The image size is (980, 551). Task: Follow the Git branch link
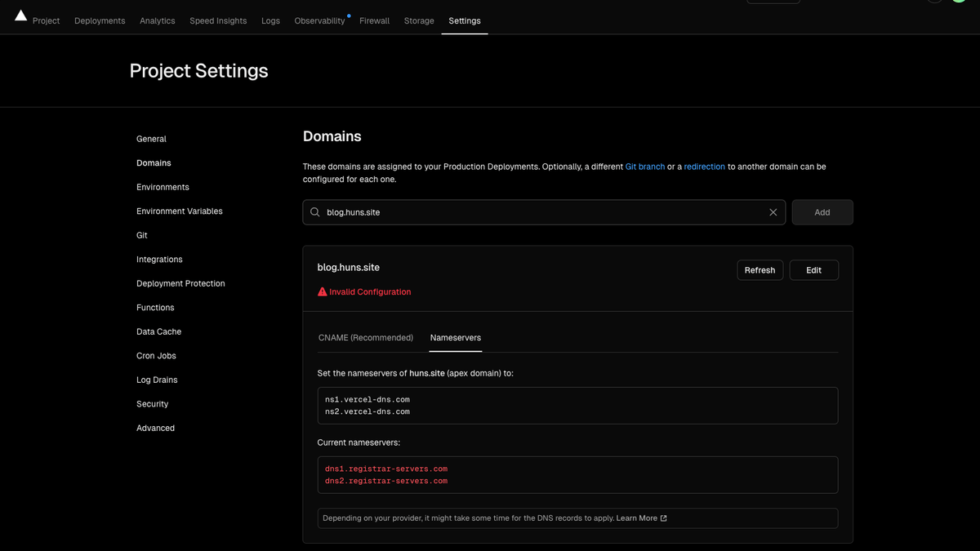(x=645, y=167)
